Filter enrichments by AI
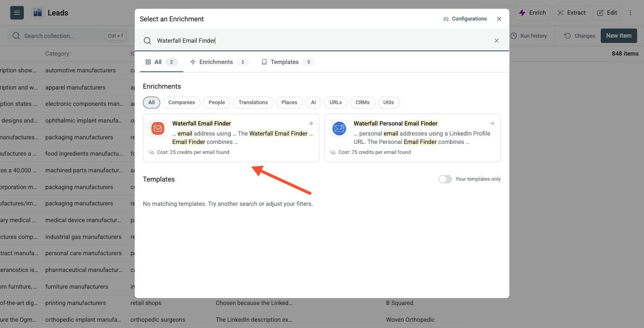 click(x=313, y=102)
